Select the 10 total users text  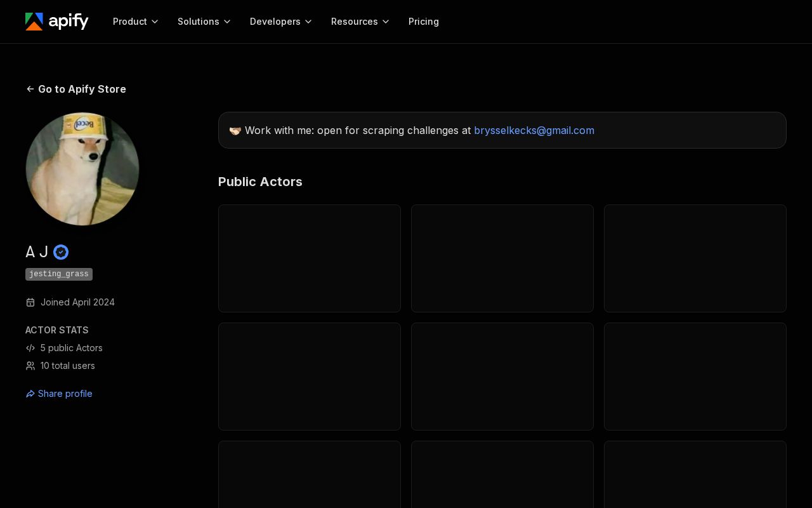[68, 366]
